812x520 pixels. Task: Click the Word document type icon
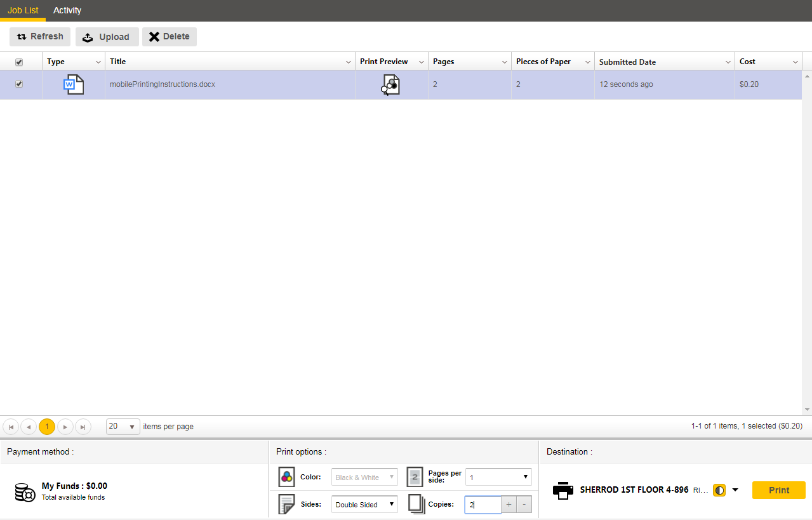pos(74,84)
